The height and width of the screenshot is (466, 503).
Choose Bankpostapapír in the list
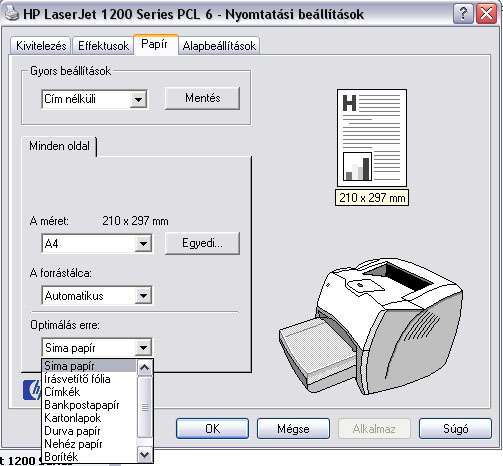[90, 405]
